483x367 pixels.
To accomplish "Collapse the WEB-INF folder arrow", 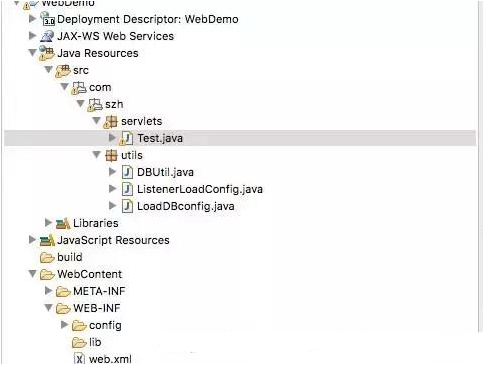I will 49,307.
